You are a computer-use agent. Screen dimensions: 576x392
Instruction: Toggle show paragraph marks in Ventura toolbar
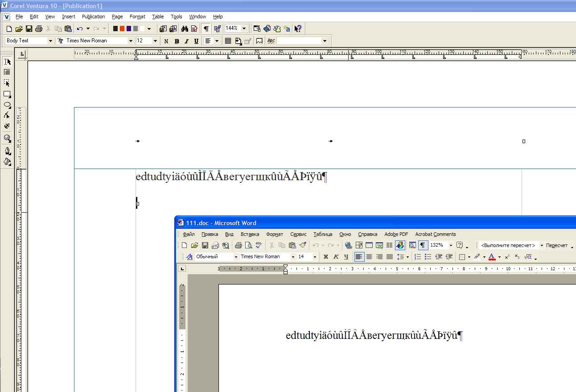pos(206,29)
